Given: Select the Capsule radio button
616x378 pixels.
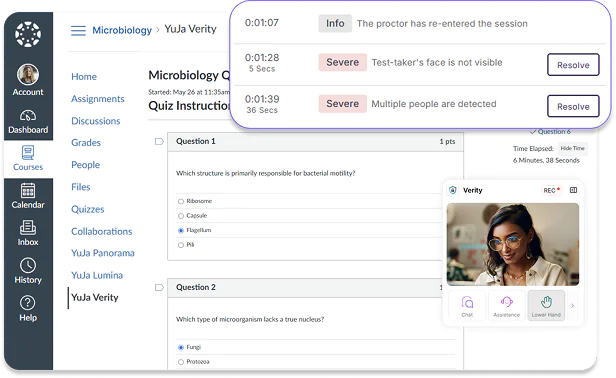Looking at the screenshot, I should [x=181, y=216].
